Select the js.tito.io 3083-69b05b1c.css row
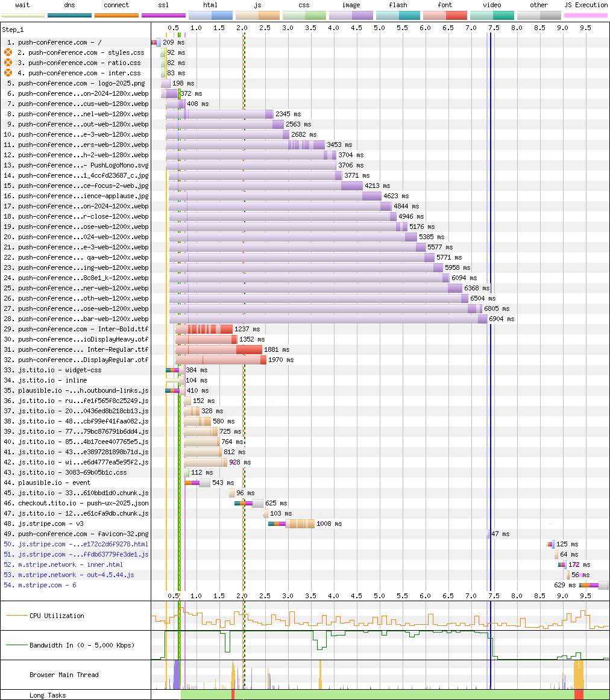 305,472
